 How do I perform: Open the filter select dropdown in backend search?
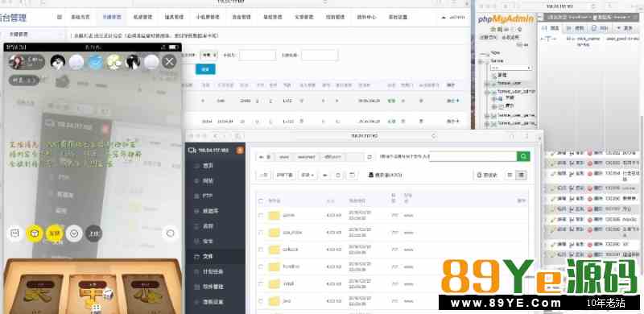[x=208, y=55]
